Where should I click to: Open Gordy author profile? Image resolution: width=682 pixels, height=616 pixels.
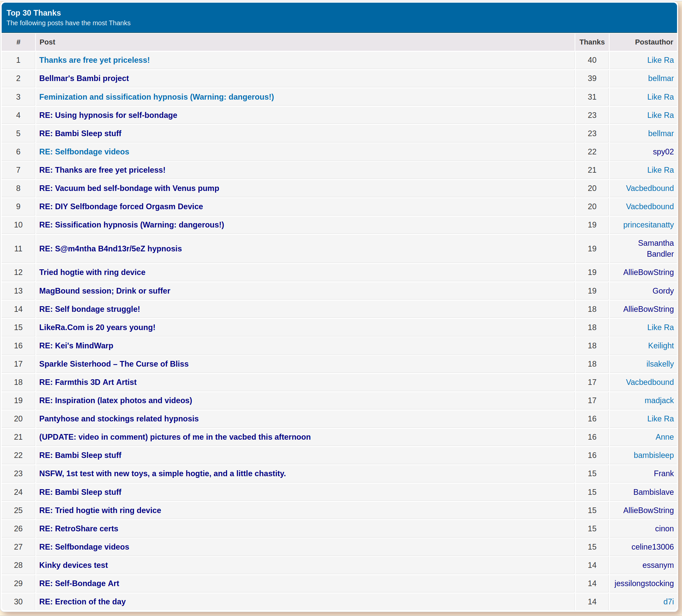pos(663,291)
